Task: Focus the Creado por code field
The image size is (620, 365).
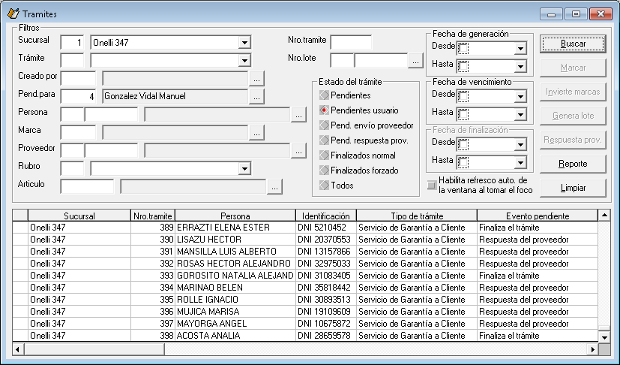Action: (78, 79)
